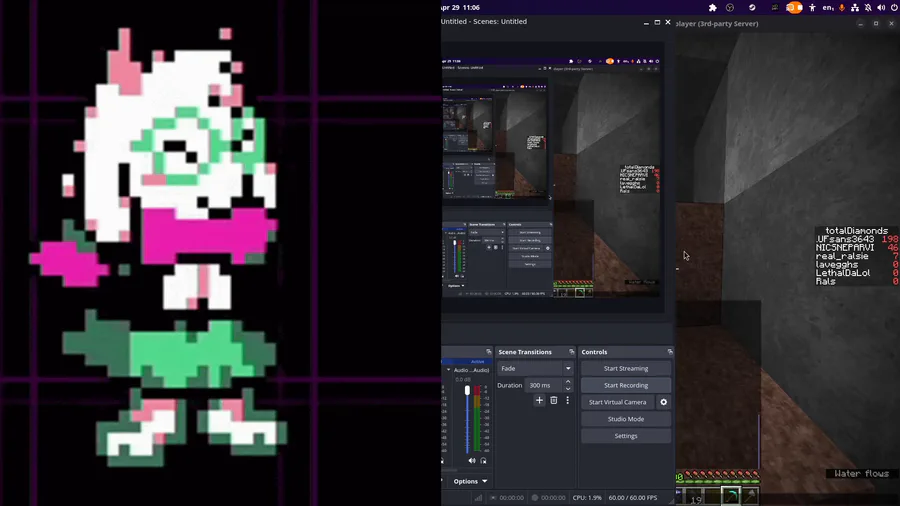Image resolution: width=900 pixels, height=506 pixels.
Task: Decrease transition duration with down arrow
Action: [x=568, y=389]
